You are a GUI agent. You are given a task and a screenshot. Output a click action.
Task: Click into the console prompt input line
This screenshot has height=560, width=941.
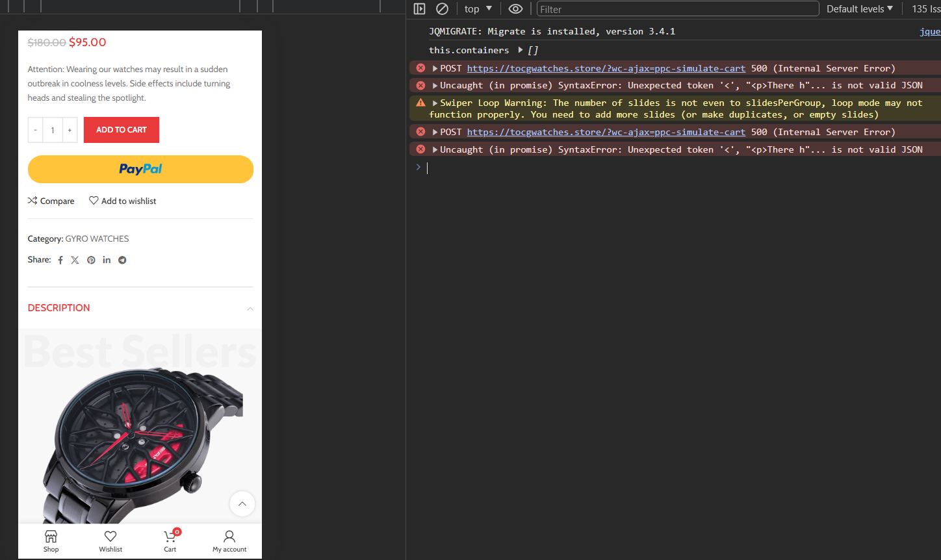682,168
